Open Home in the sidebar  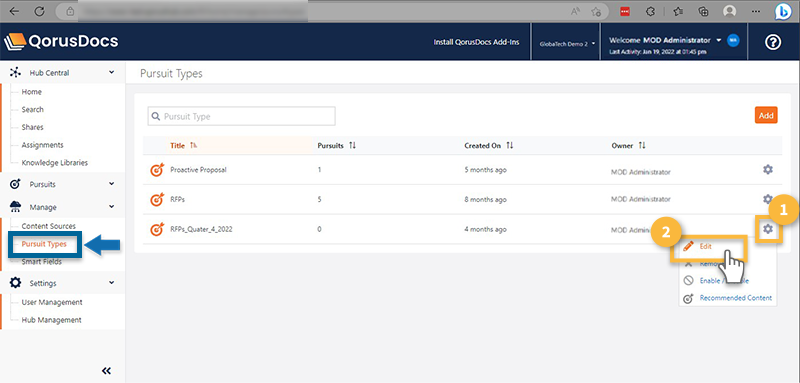[x=32, y=92]
